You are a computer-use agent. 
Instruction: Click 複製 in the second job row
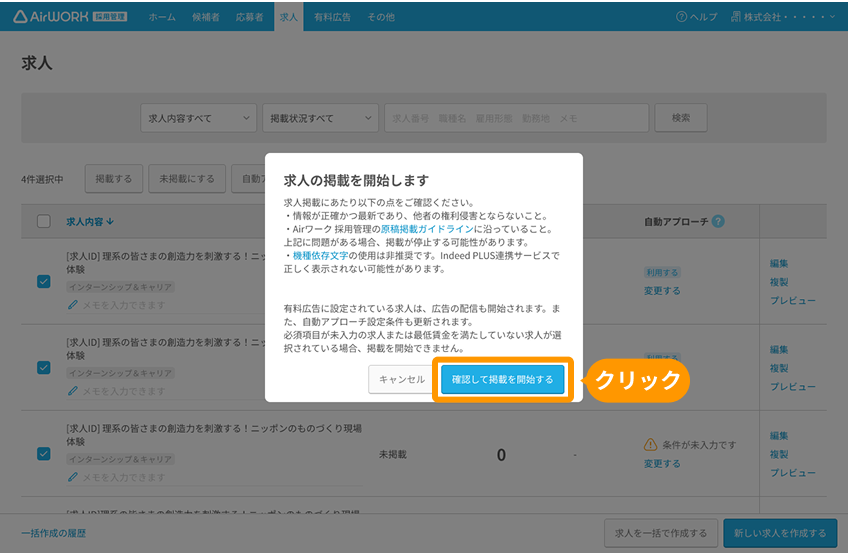point(779,368)
